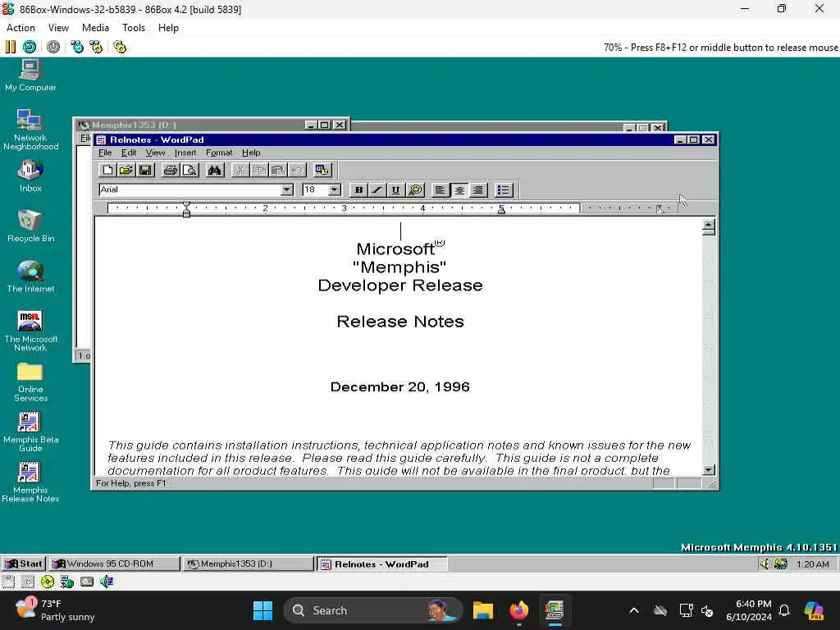Image resolution: width=840 pixels, height=630 pixels.
Task: Switch to Windows 95 CD-ROM taskbar button
Action: pos(115,564)
